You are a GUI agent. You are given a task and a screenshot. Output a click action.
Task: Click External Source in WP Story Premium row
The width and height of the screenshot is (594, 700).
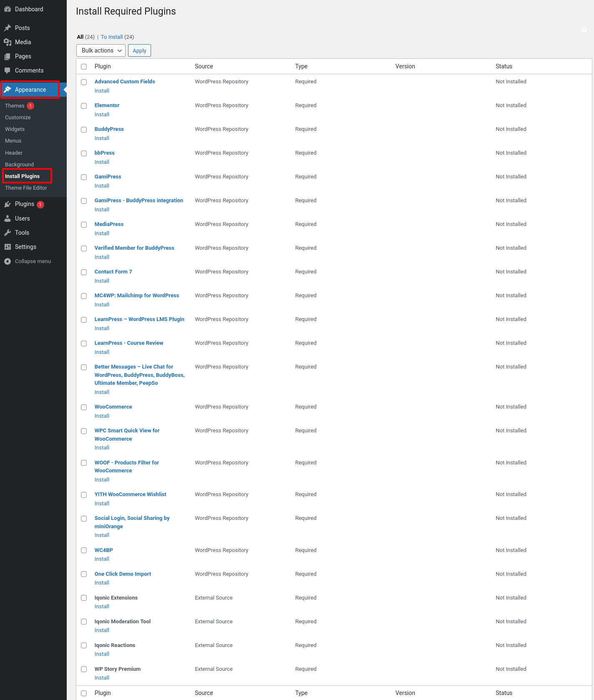(x=214, y=669)
